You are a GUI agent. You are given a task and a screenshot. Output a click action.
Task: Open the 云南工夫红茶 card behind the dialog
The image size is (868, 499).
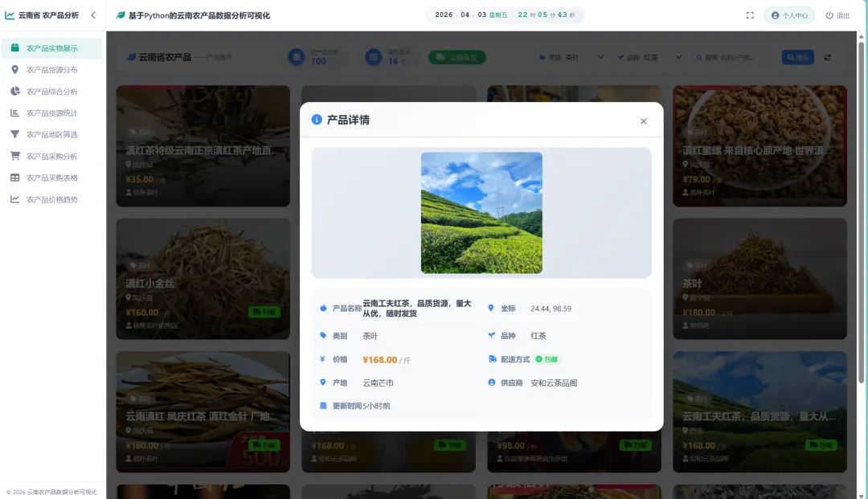pyautogui.click(x=759, y=412)
